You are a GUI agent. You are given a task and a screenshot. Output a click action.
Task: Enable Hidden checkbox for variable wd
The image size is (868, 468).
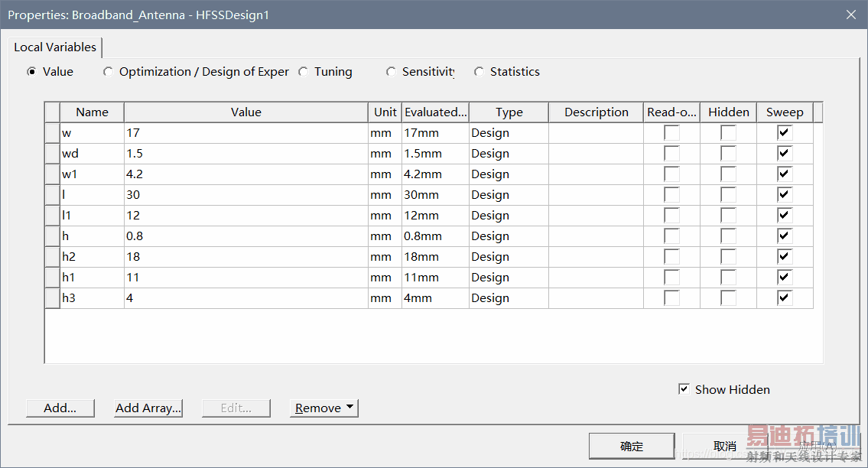coord(728,154)
